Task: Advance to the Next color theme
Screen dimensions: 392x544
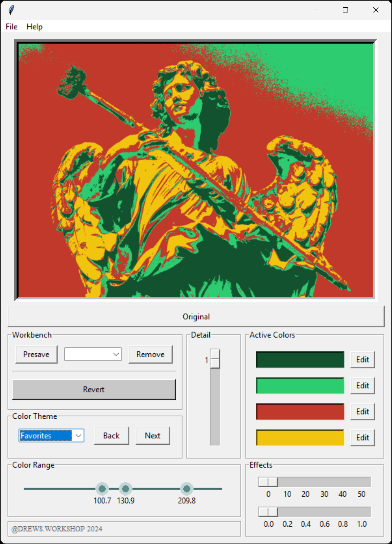Action: click(153, 436)
